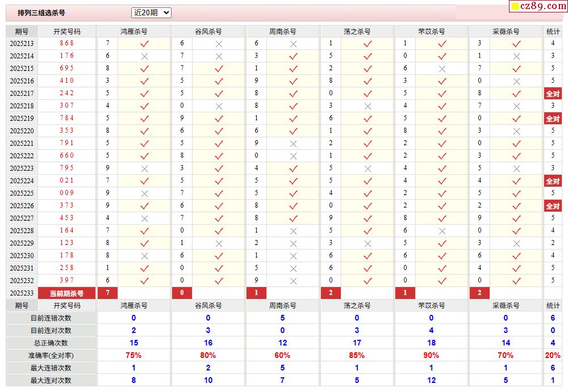Click the winning number 868

(x=66, y=43)
